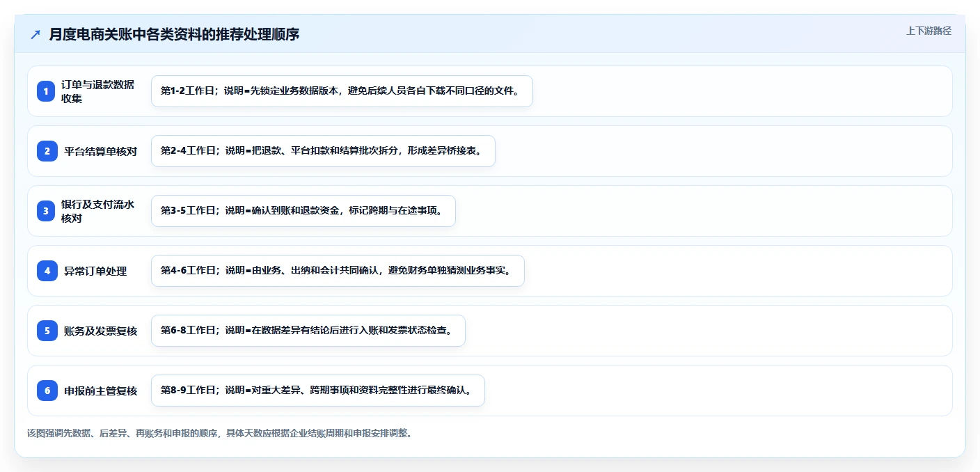Click the arrow icon beside the title
Viewport: 980px width, 472px height.
[35, 34]
